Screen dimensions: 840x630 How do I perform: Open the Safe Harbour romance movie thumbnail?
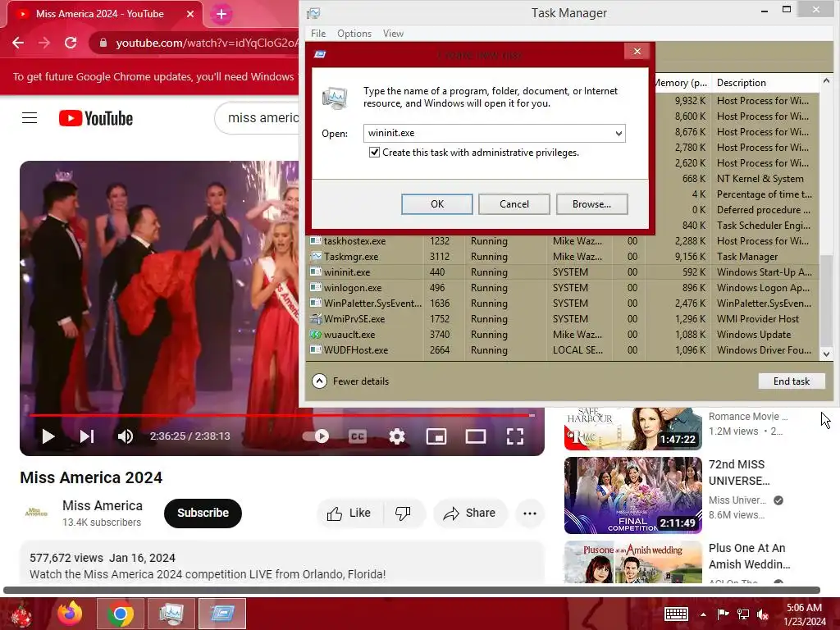coord(633,428)
